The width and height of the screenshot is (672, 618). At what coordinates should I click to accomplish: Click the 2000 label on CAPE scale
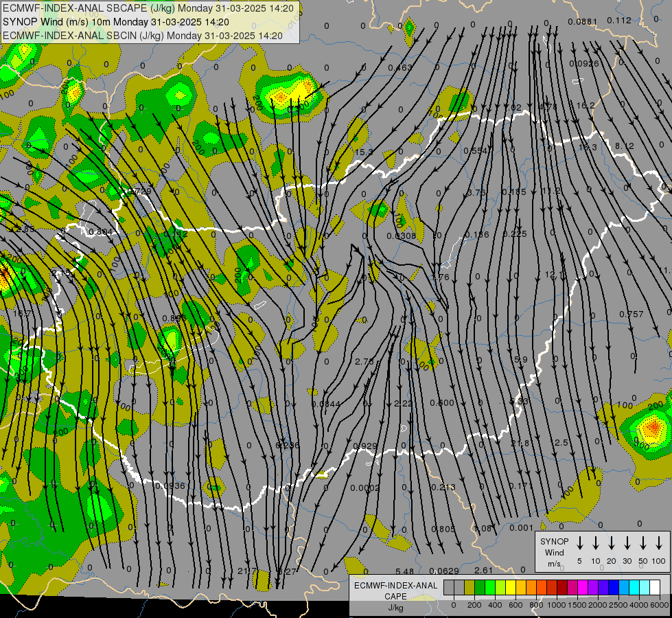pos(597,605)
